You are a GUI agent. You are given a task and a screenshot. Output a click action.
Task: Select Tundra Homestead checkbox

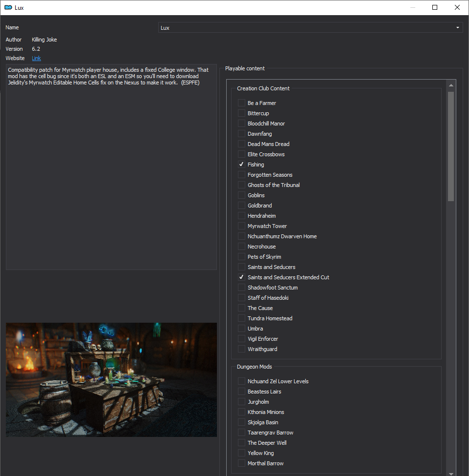click(241, 318)
